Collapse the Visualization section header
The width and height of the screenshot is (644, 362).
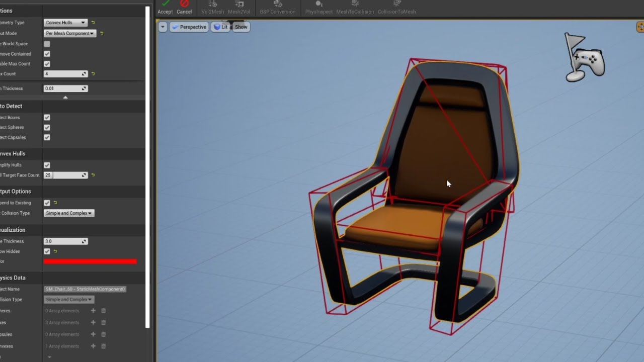tap(72, 230)
